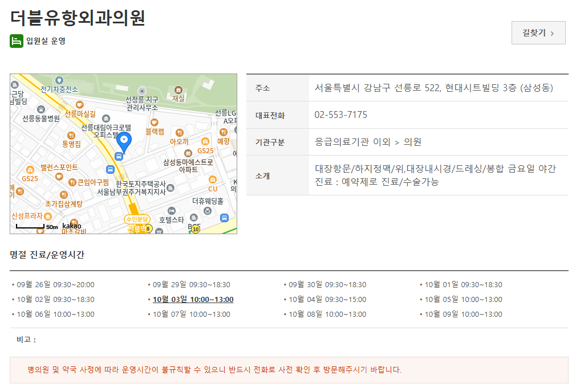576x392 pixels.
Task: Click phone number 02-553-7175
Action: (x=340, y=115)
